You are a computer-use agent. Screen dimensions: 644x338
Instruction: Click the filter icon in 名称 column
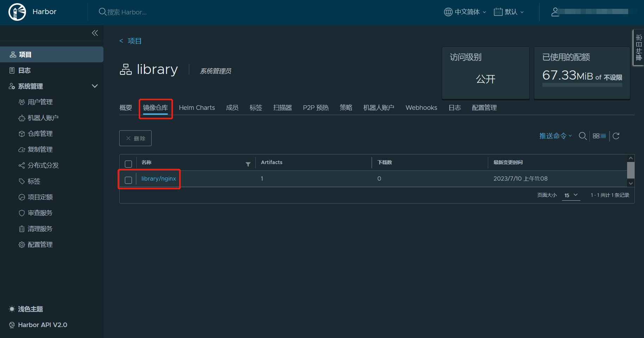pos(248,164)
